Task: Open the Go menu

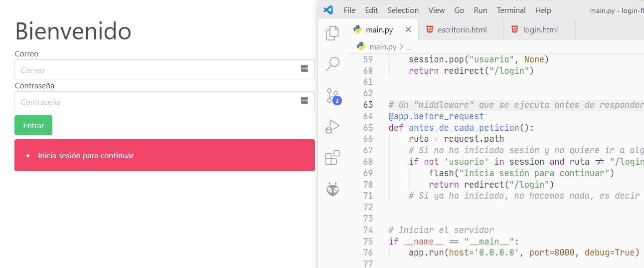Action: click(459, 10)
